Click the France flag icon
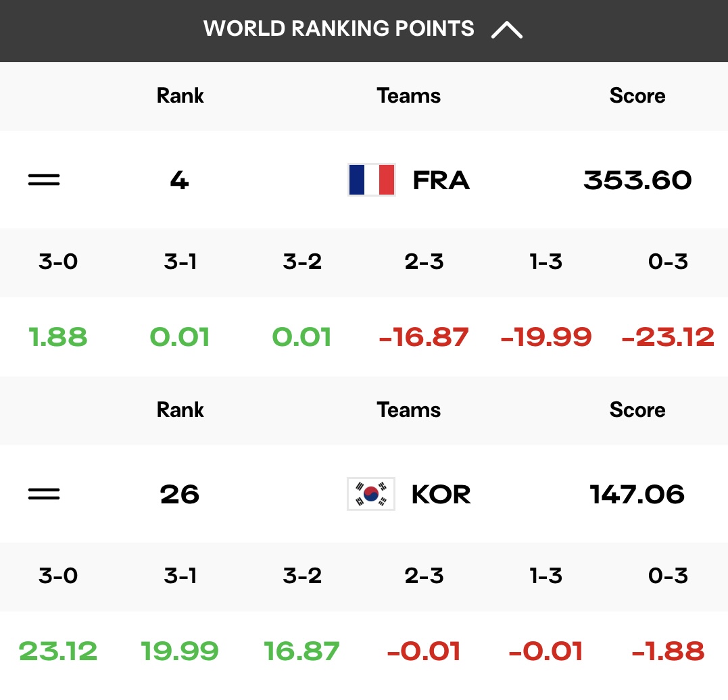Image resolution: width=728 pixels, height=700 pixels. click(371, 180)
